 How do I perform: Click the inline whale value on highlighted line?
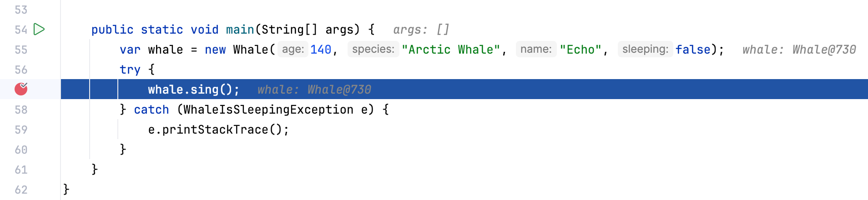pos(314,90)
